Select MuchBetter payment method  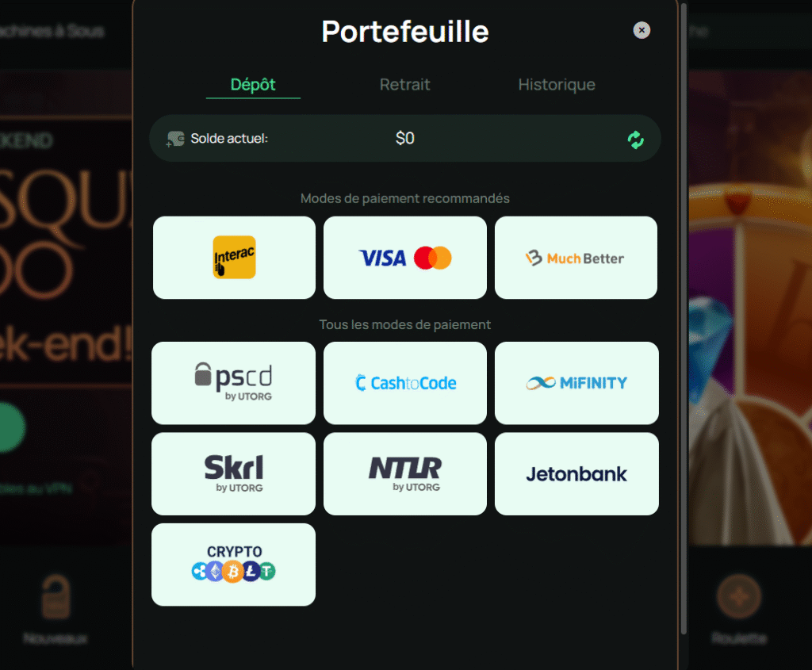pos(576,258)
